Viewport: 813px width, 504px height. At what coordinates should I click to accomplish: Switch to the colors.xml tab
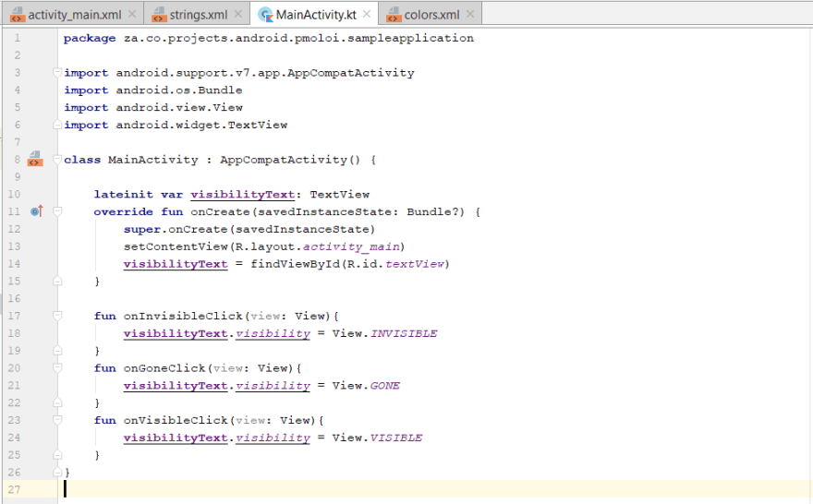431,15
